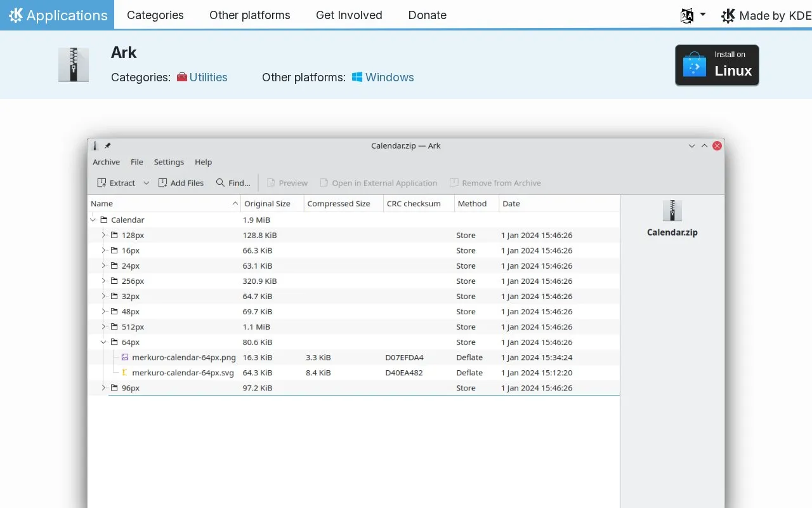Open the Extract button's dropdown arrow
This screenshot has height=508, width=812.
pyautogui.click(x=146, y=183)
